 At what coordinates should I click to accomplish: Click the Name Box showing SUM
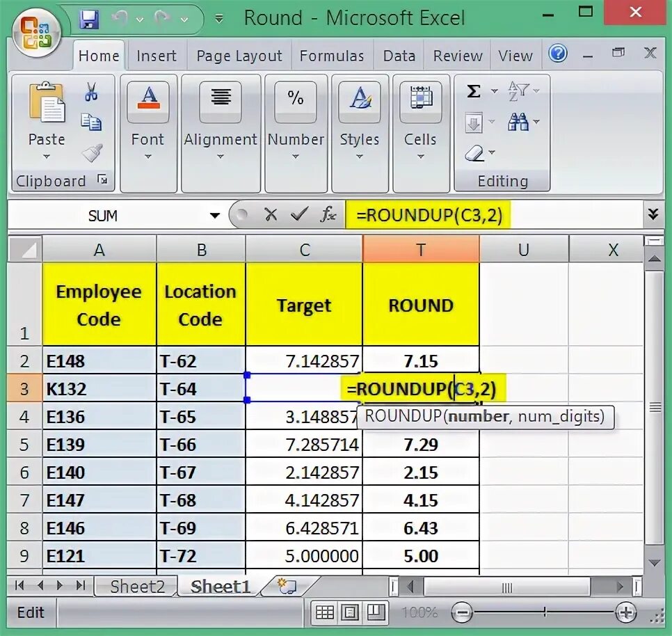(x=103, y=215)
